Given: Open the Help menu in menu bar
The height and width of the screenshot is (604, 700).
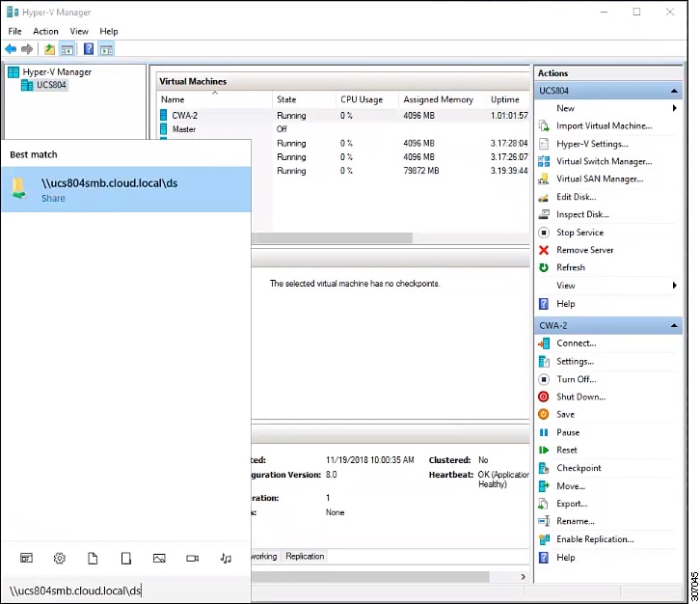Looking at the screenshot, I should (109, 31).
